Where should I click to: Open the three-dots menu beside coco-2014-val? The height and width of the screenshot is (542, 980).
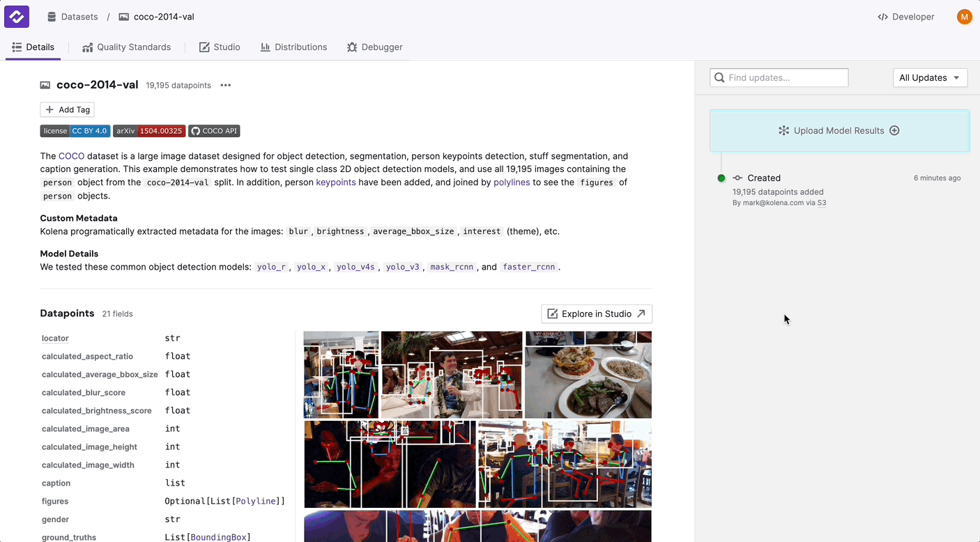click(225, 86)
